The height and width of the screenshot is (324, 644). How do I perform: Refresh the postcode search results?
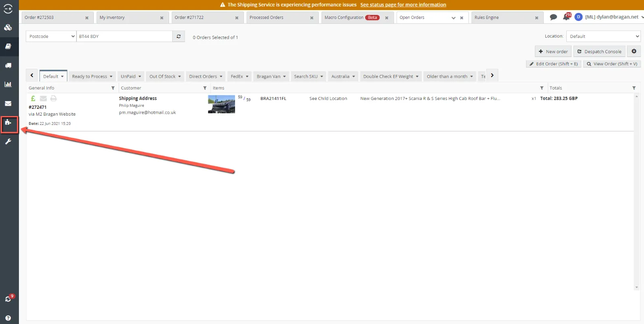[x=179, y=36]
